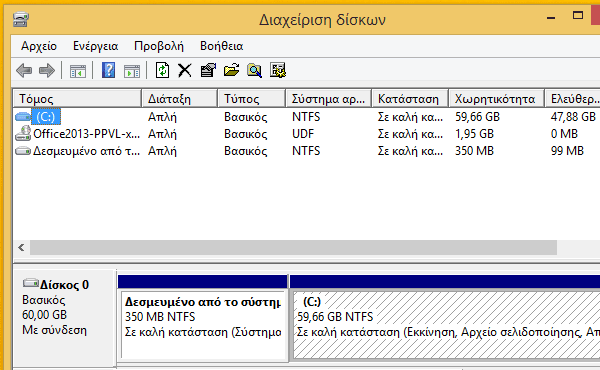Maximize the Διαχείριση δίσκων window
Image resolution: width=600 pixels, height=370 pixels.
(x=578, y=16)
